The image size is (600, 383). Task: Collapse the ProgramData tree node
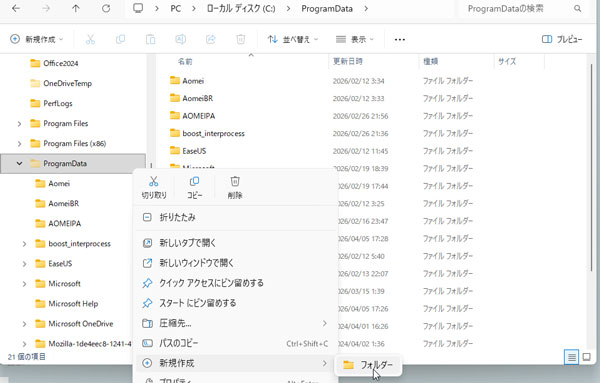click(19, 163)
